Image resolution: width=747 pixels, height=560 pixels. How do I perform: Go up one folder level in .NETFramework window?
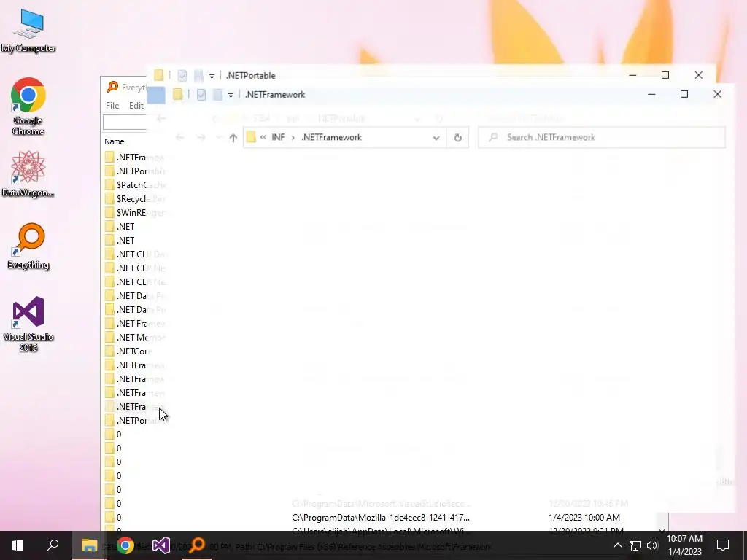[x=233, y=138]
